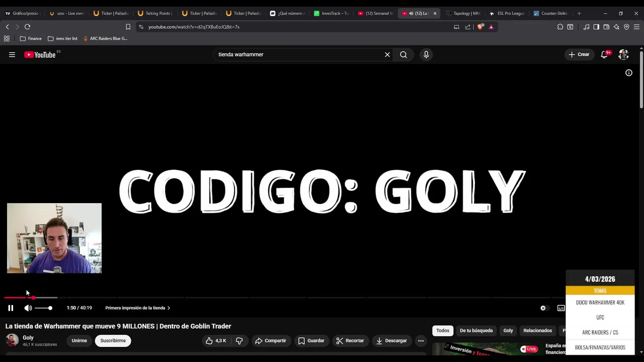Open the Finance bookmarks folder
This screenshot has height=362, width=644.
pos(31,39)
